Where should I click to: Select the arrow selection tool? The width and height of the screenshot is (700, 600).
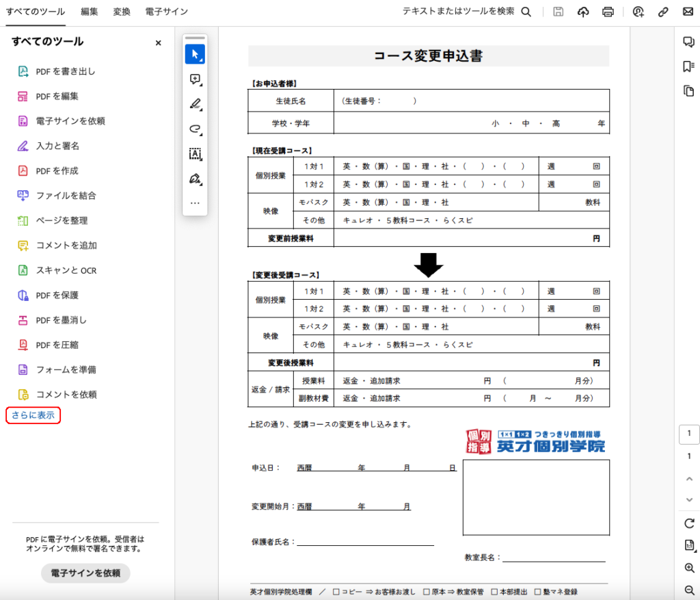tap(195, 54)
